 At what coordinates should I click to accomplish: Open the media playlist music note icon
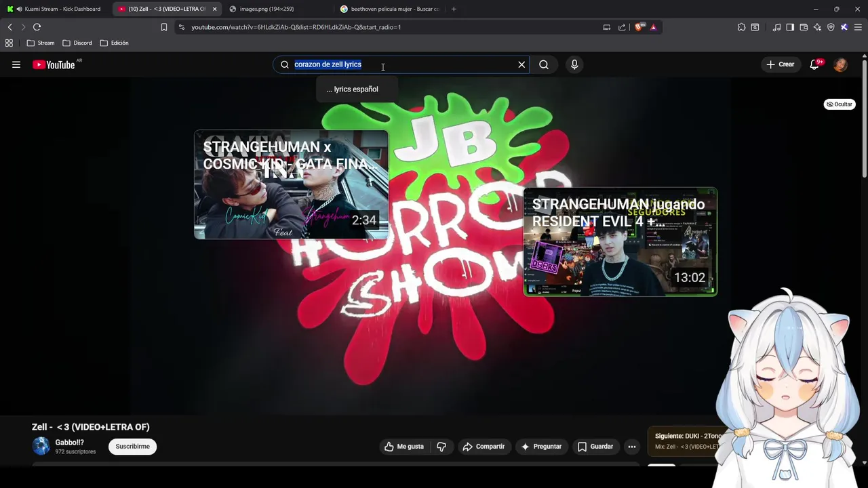[777, 27]
